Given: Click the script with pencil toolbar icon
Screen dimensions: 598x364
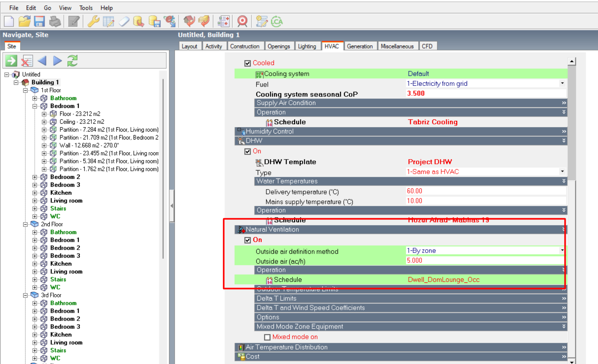Looking at the screenshot, I should pos(261,21).
